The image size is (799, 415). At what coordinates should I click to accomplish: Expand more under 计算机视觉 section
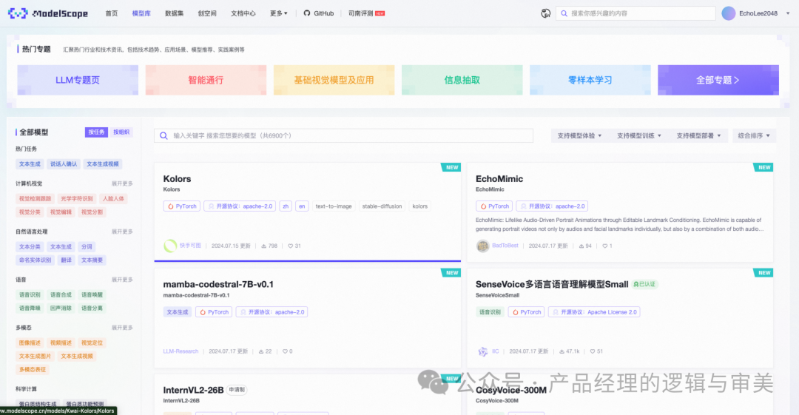pos(122,184)
